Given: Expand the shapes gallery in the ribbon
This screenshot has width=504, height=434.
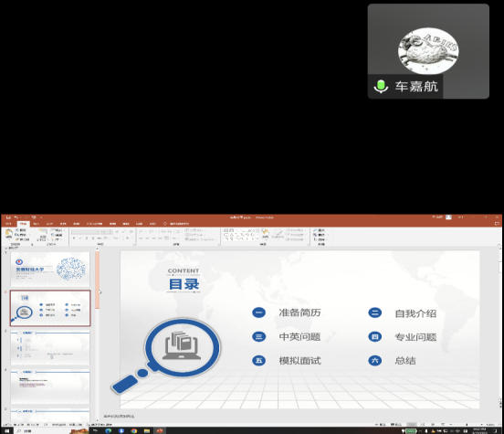Looking at the screenshot, I should 257,238.
